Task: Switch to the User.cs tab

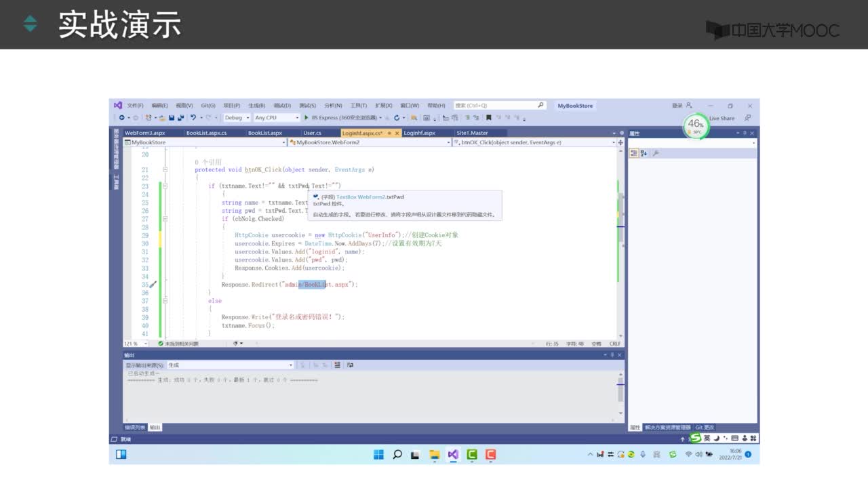Action: 313,133
